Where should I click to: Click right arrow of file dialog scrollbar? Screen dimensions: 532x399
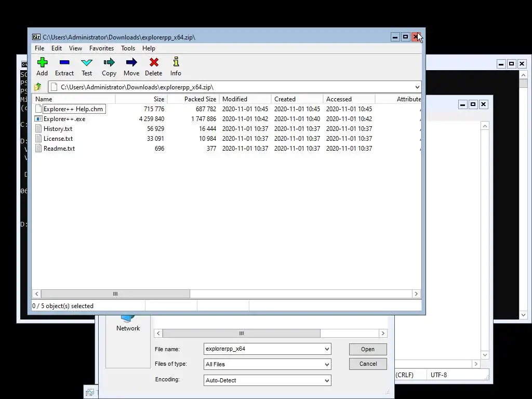coord(383,333)
